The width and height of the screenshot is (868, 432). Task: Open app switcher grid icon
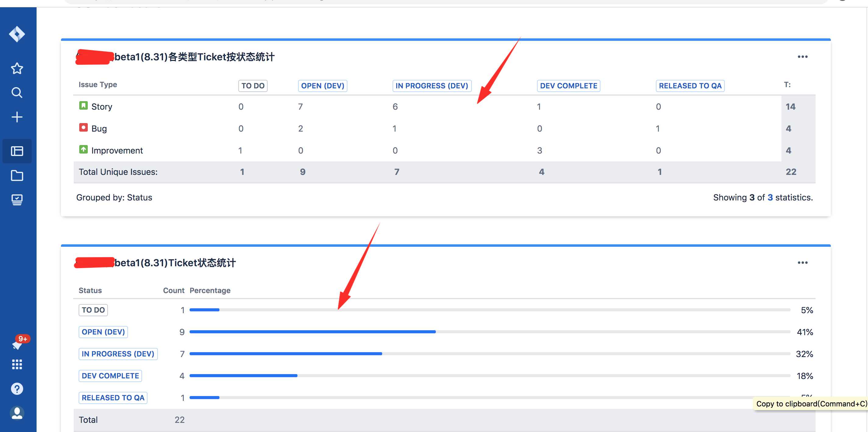(17, 364)
